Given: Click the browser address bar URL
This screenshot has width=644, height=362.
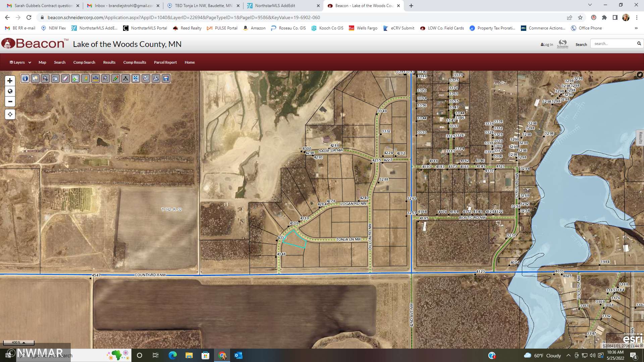Looking at the screenshot, I should pyautogui.click(x=183, y=17).
